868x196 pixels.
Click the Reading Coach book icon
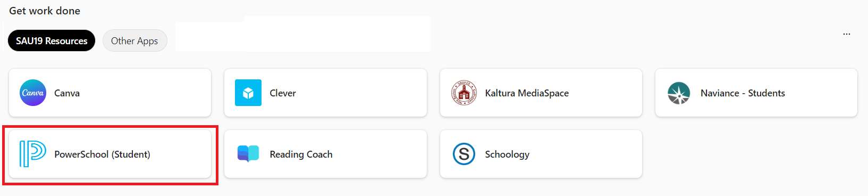tap(248, 154)
